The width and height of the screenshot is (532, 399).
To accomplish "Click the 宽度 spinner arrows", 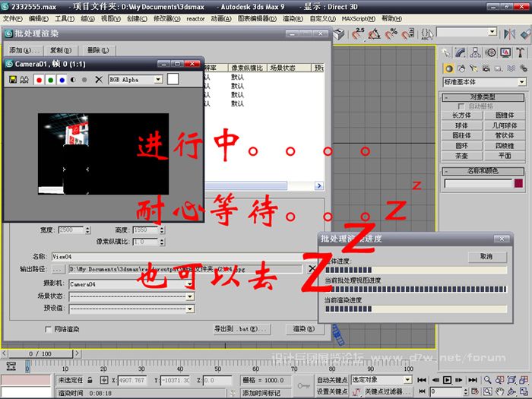I will pos(88,230).
